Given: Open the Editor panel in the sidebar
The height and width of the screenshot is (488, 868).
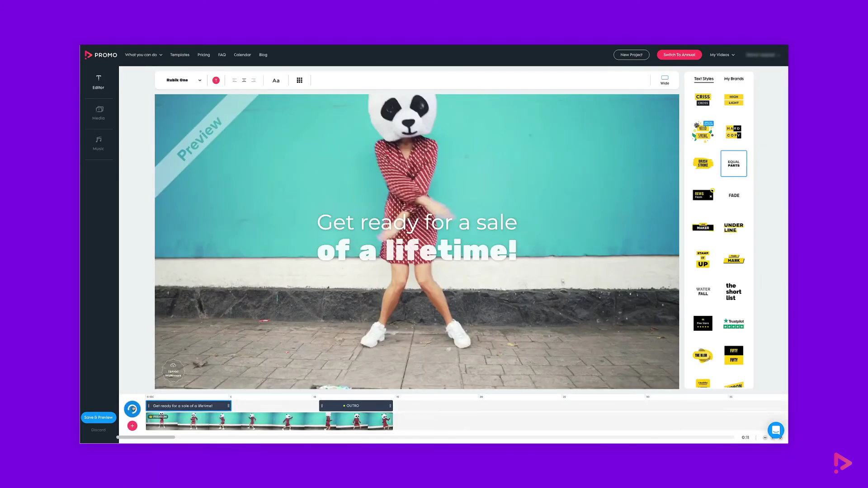Looking at the screenshot, I should pos(98,82).
